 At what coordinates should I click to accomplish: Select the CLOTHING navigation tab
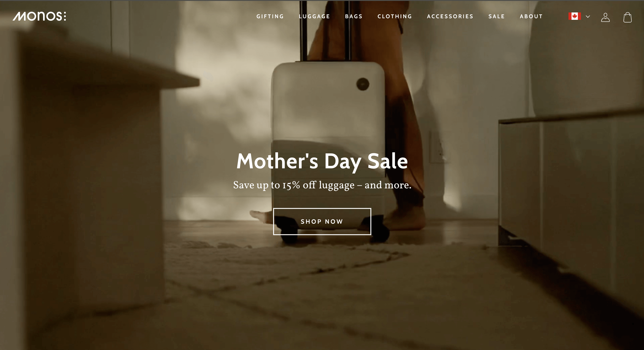[394, 16]
